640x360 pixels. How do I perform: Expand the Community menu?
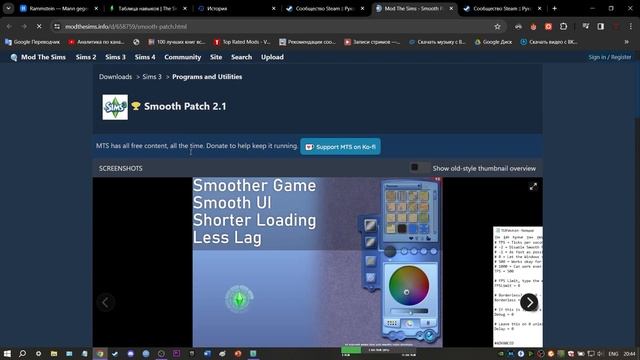coord(182,57)
